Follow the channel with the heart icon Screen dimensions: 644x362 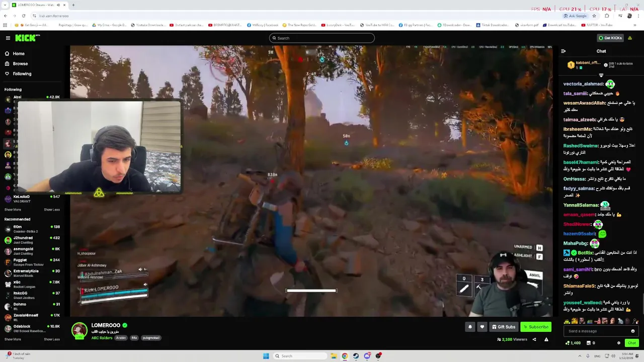[482, 327]
